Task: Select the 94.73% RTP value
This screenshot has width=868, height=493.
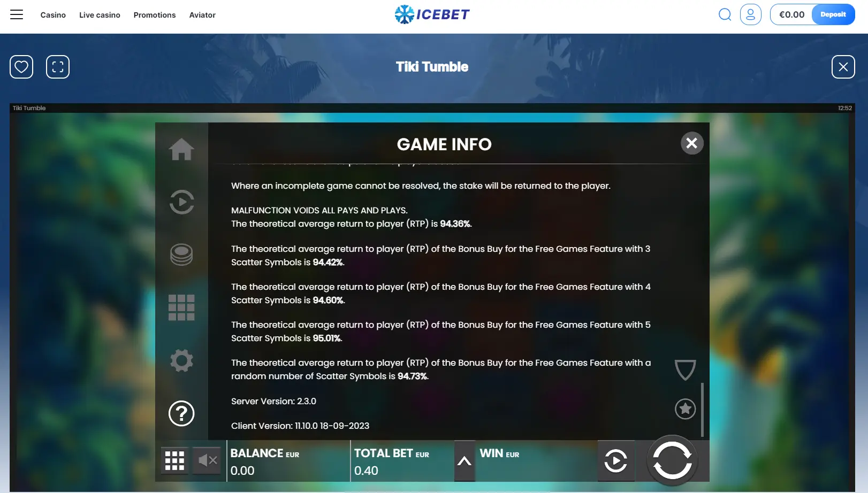Action: 413,376
